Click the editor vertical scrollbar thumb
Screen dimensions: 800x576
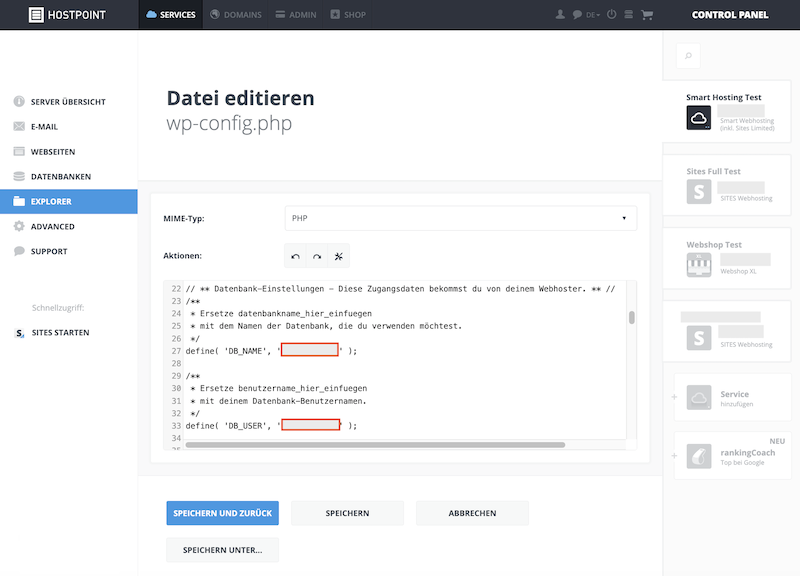click(632, 318)
